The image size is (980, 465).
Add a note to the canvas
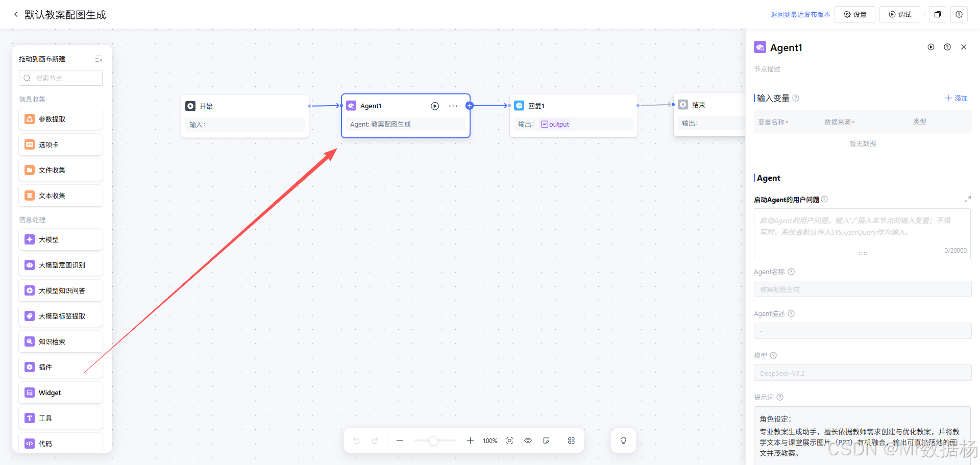[546, 440]
